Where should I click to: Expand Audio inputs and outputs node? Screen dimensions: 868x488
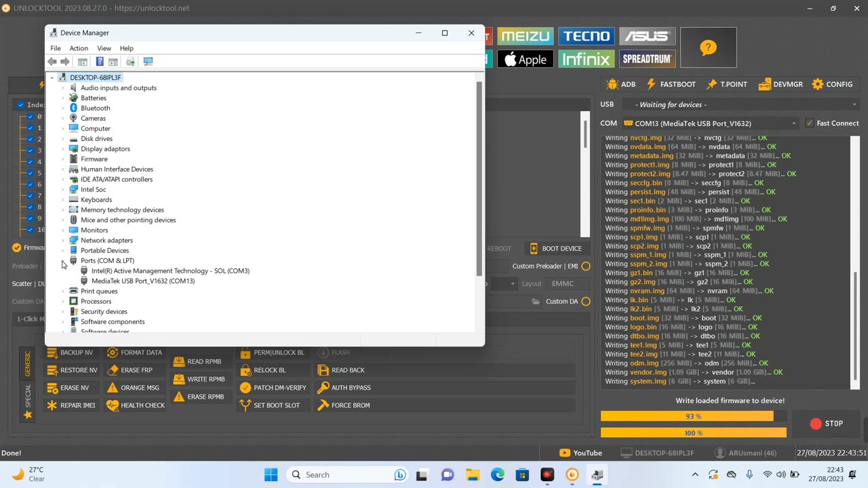point(63,88)
